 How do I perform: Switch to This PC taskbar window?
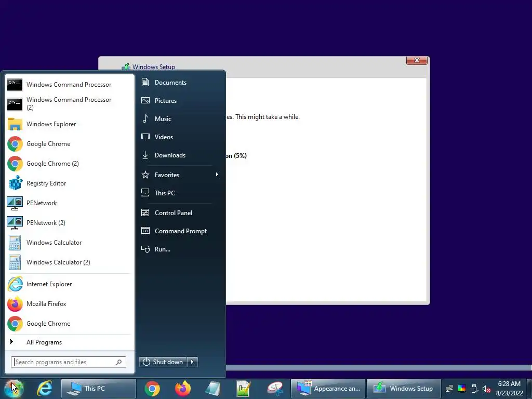98,389
